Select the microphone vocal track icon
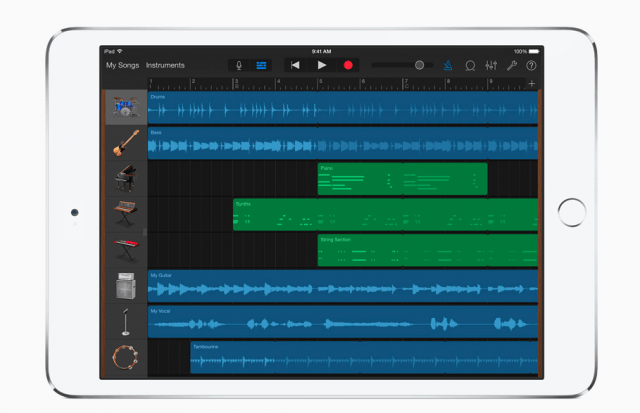This screenshot has width=640, height=413. coord(126,322)
